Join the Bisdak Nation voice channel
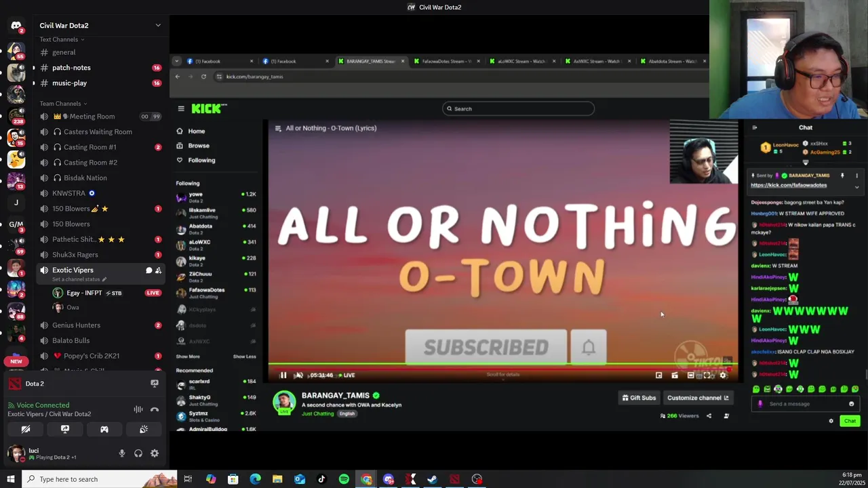This screenshot has width=868, height=488. pyautogui.click(x=100, y=178)
